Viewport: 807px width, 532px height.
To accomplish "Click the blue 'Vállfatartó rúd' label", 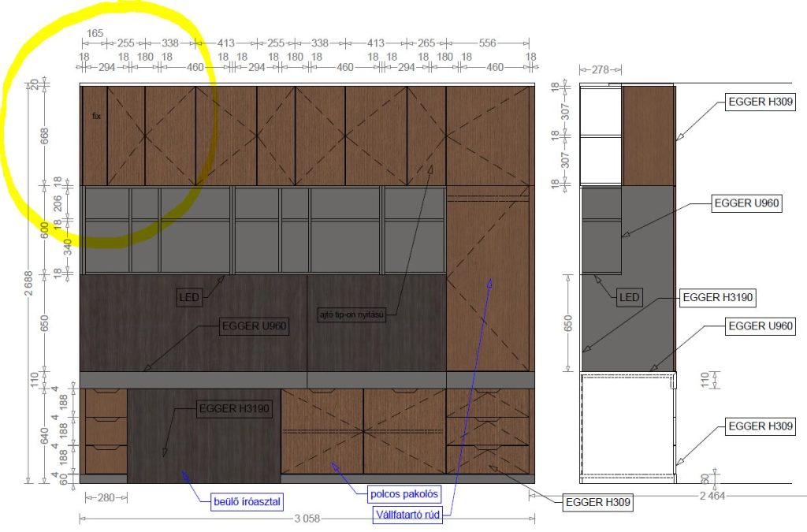I will click(408, 516).
